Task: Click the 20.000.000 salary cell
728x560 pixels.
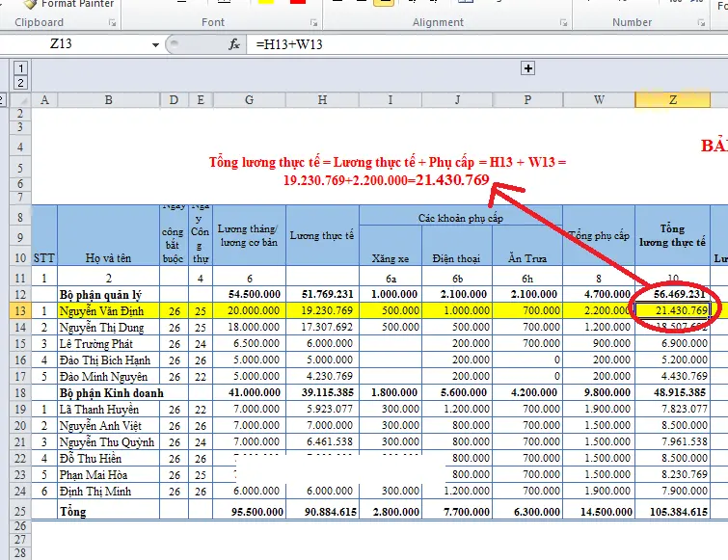Action: point(250,311)
